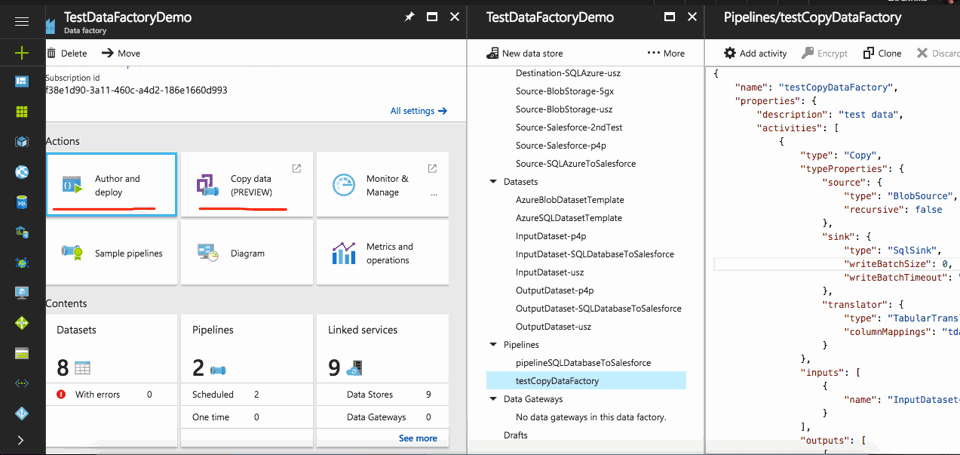Click the green plus New resource icon
The image size is (960, 455).
click(22, 53)
